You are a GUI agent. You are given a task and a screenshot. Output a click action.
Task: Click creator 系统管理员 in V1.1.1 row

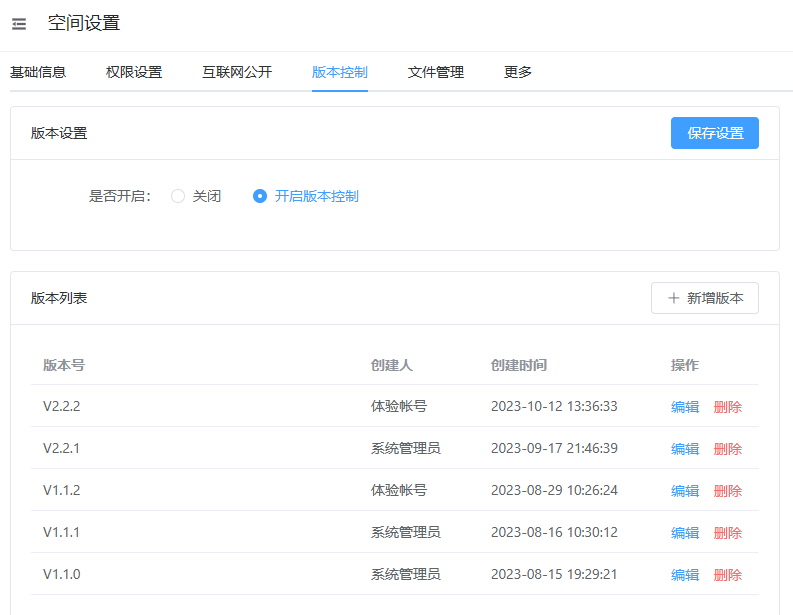pyautogui.click(x=406, y=532)
